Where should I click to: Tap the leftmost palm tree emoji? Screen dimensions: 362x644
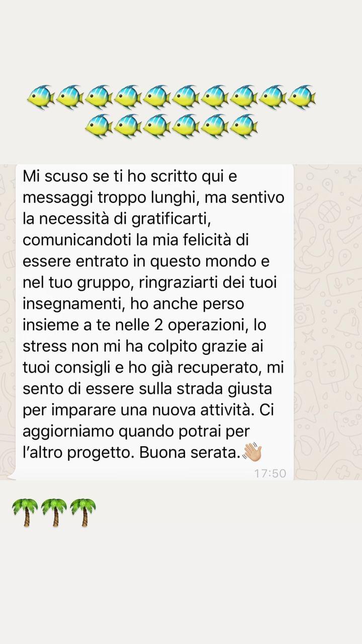click(24, 512)
